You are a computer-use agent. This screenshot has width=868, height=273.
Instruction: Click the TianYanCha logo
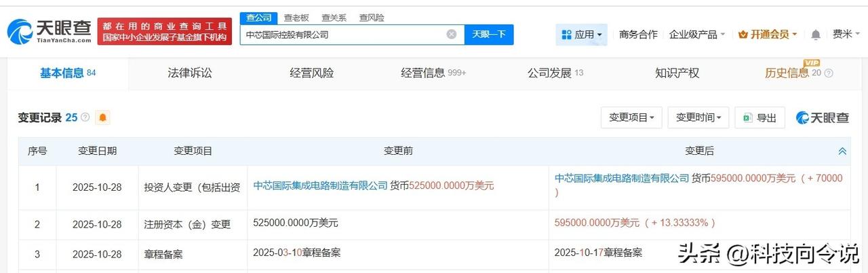point(49,31)
